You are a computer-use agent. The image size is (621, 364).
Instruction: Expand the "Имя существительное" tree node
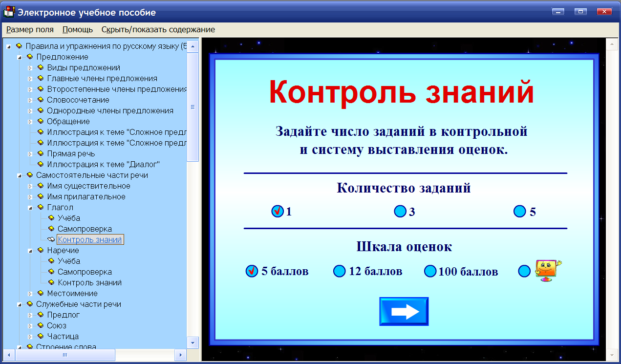point(30,186)
